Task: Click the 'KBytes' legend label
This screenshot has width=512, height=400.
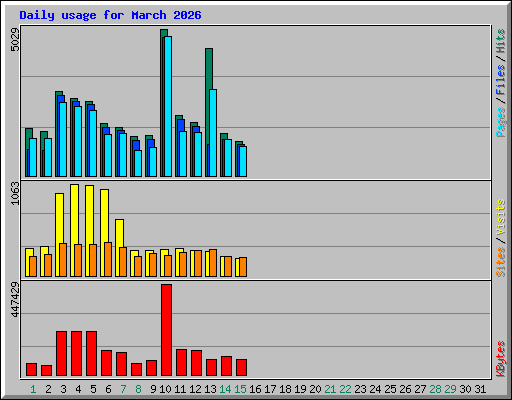Action: coord(500,359)
